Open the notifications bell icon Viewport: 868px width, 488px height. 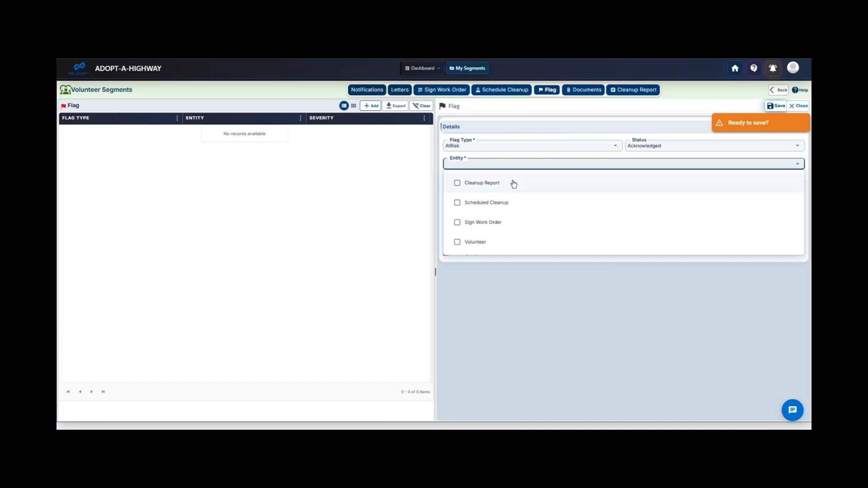pyautogui.click(x=773, y=68)
